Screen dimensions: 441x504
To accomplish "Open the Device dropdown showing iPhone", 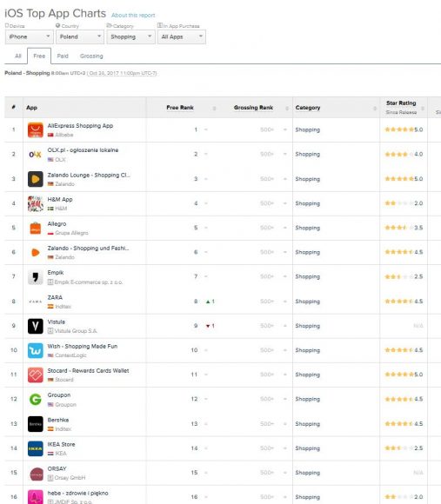I will 30,36.
